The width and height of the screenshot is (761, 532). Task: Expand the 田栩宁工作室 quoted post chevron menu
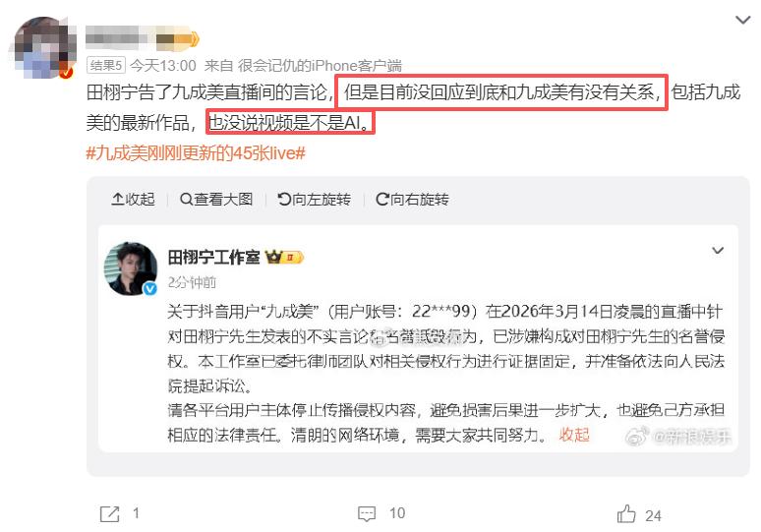pyautogui.click(x=718, y=251)
